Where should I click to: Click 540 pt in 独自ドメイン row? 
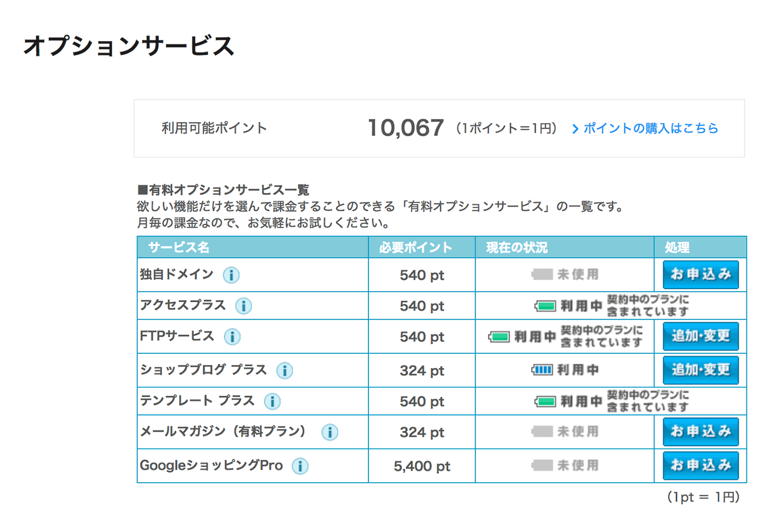click(422, 275)
